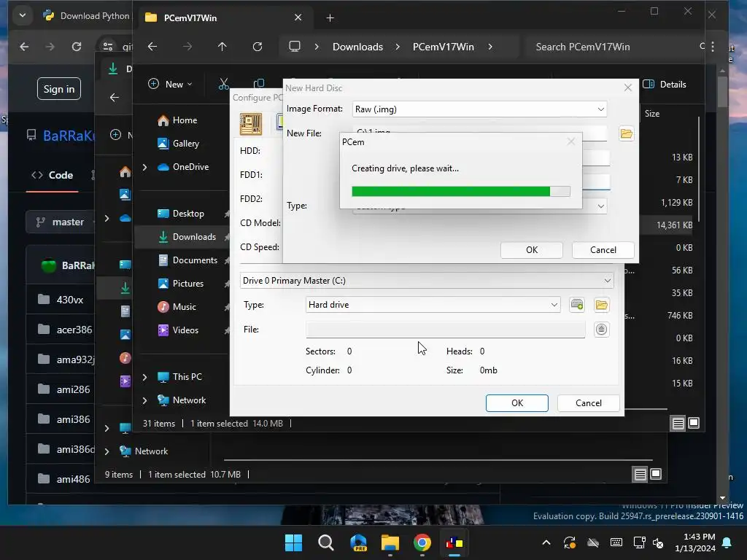Click the PCem icon on taskbar
This screenshot has width=747, height=560.
coord(454,542)
